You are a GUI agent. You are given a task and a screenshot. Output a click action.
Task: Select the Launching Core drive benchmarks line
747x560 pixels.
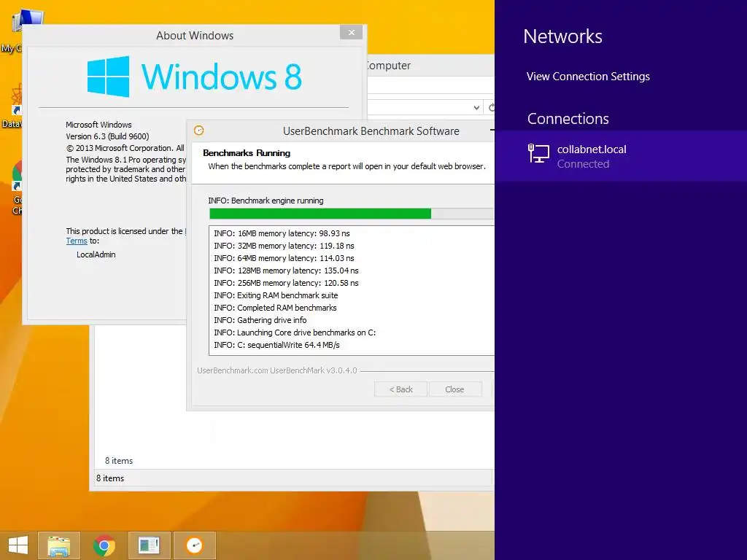coord(295,332)
